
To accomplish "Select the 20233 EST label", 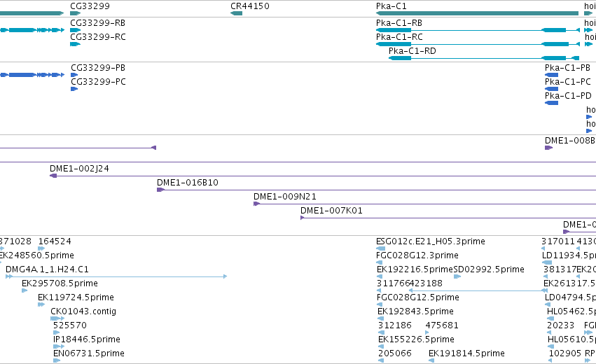I will tap(560, 325).
